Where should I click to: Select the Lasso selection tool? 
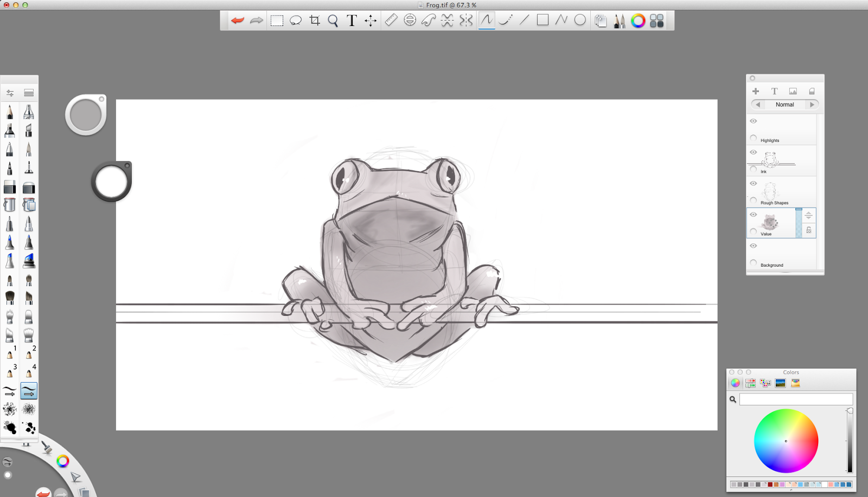pos(296,21)
